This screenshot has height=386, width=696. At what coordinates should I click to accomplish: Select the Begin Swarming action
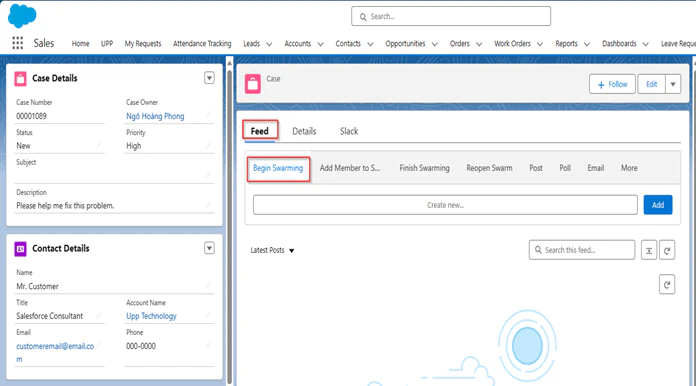coord(278,168)
